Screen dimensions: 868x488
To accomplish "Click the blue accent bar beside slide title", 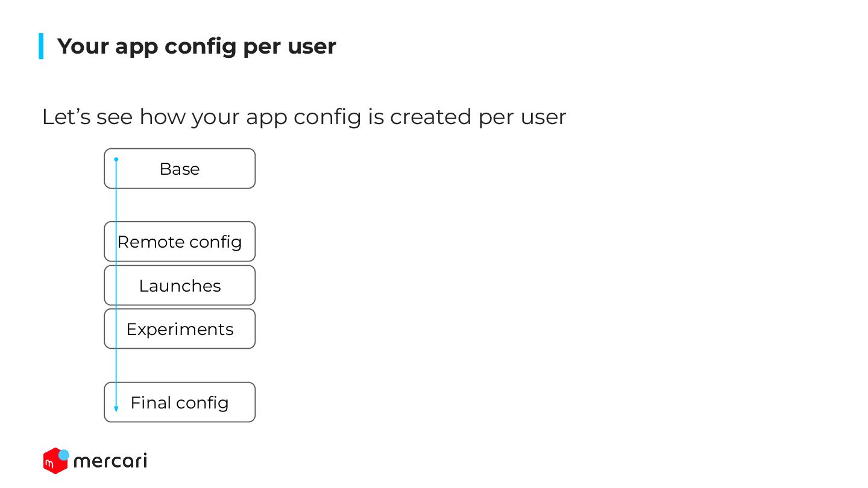I will (41, 46).
